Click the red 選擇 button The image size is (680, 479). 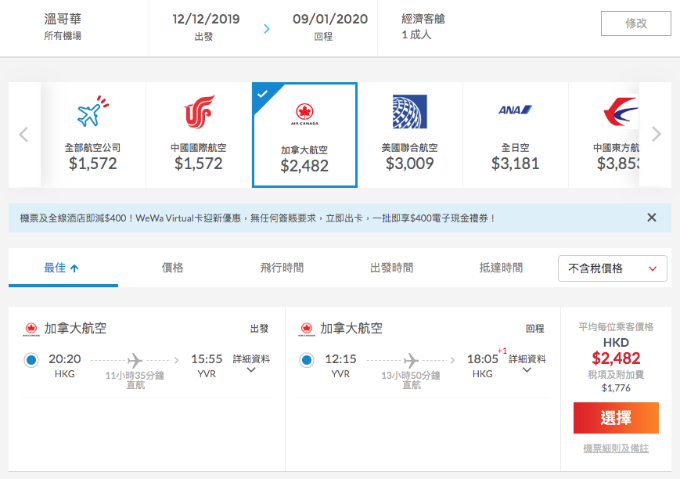616,418
